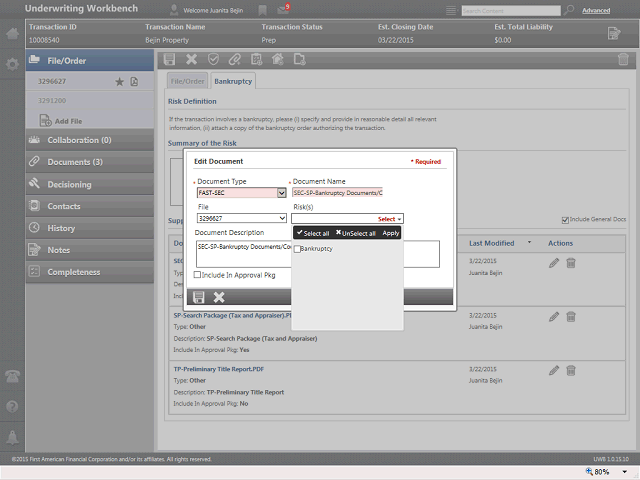Click the paperclip attach toolbar icon
Image resolution: width=640 pixels, height=480 pixels.
235,60
